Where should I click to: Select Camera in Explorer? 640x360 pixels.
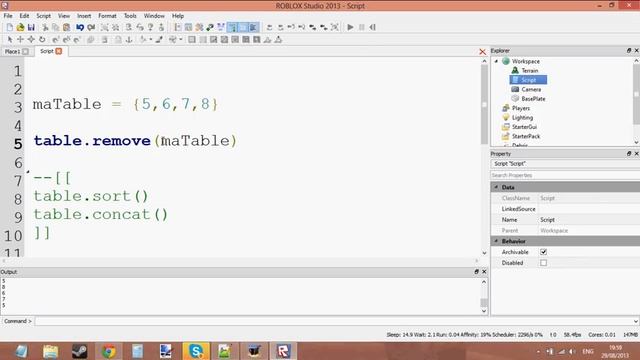click(531, 89)
